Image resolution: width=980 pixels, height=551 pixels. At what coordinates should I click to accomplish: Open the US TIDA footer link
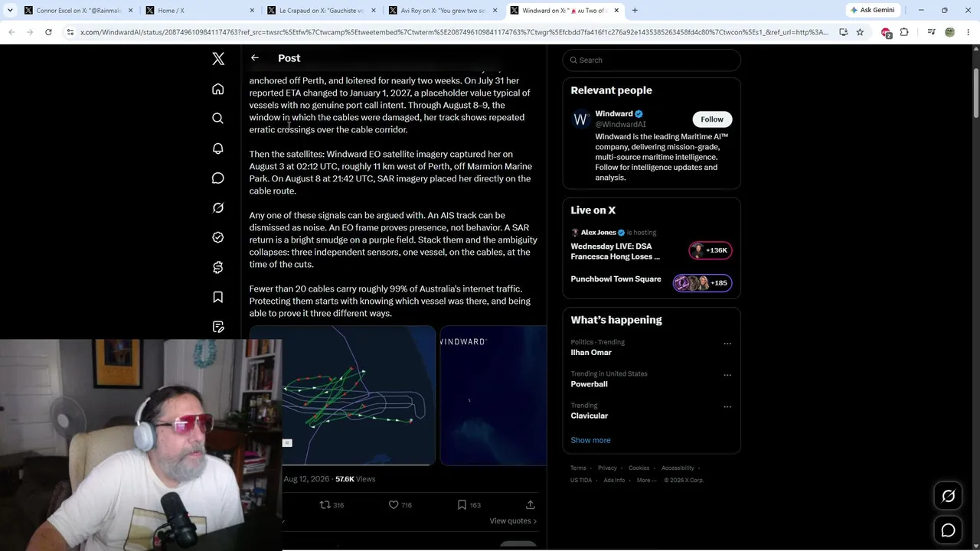click(581, 480)
